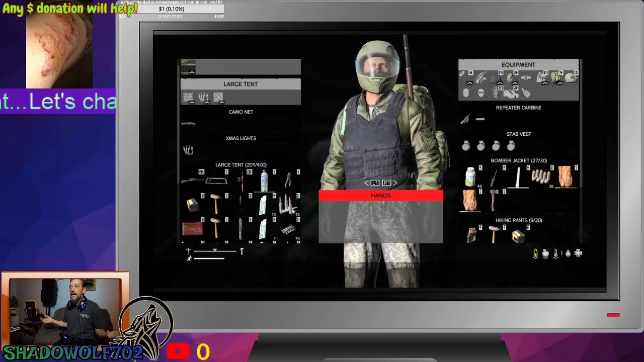Image resolution: width=644 pixels, height=362 pixels.
Task: Select the backpack slot in Equipment
Action: coord(554,78)
